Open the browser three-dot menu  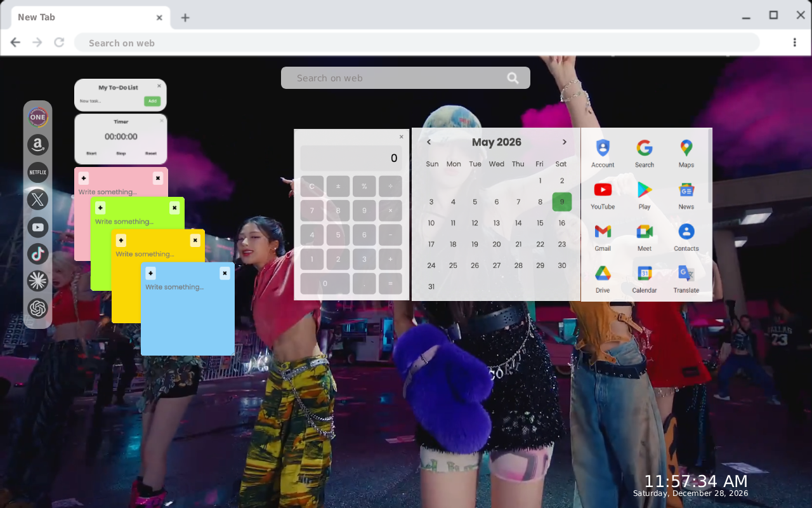(x=794, y=43)
